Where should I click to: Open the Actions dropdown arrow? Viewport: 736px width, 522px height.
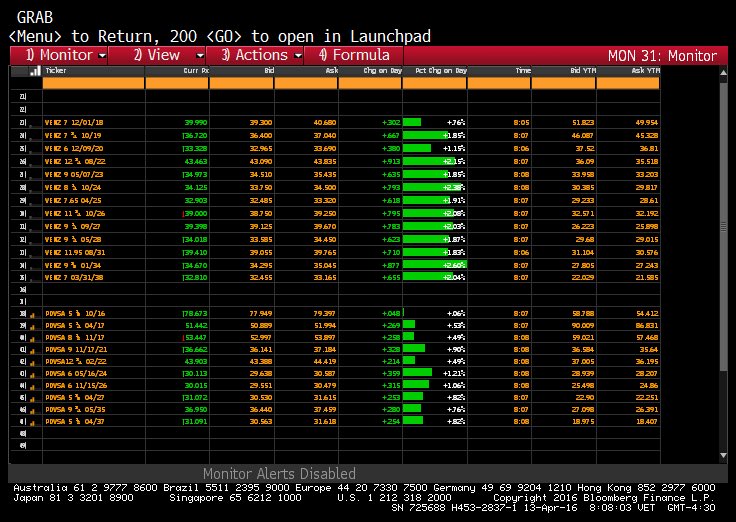[297, 55]
